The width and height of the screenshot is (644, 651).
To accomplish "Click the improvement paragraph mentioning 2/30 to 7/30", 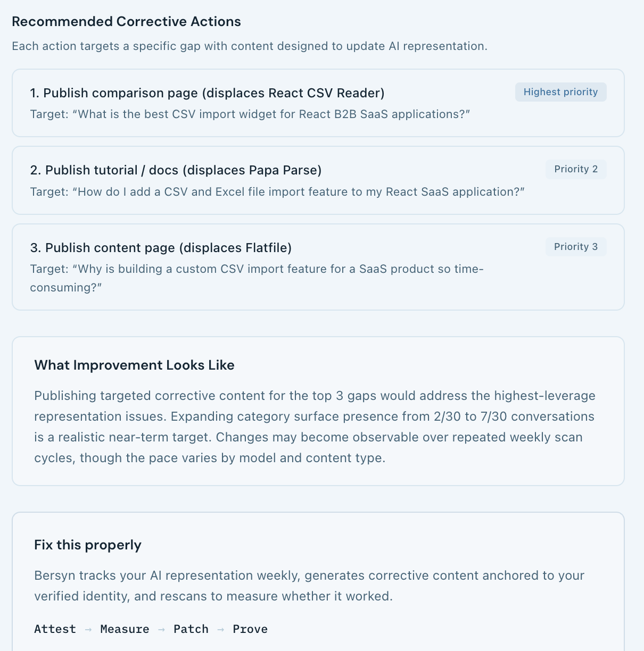I will (315, 427).
